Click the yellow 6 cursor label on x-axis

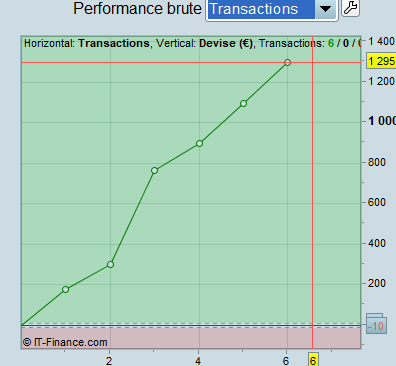313,360
